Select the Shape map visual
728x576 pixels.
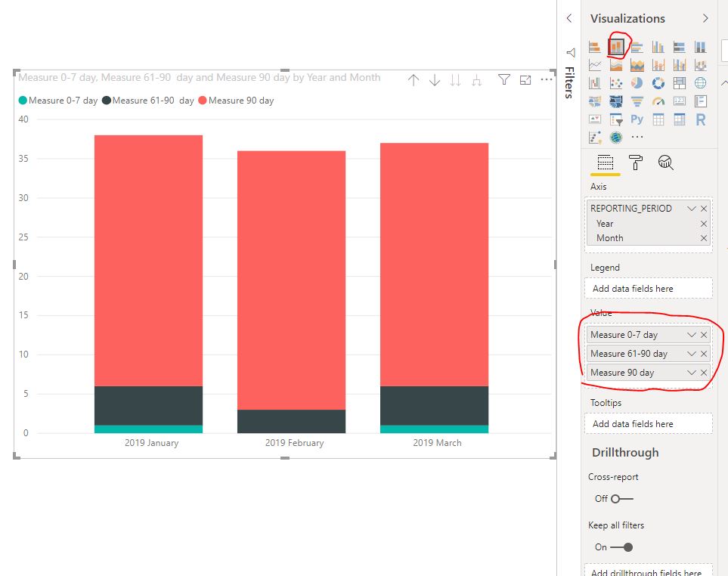[x=616, y=101]
